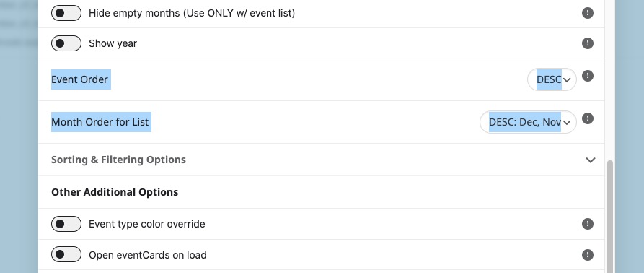Click the Sorting & Filtering Options heading

118,160
